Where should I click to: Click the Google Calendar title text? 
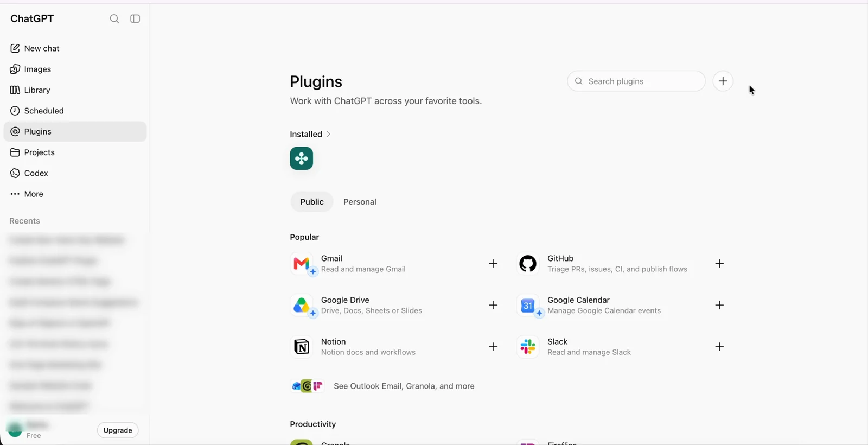pos(578,300)
